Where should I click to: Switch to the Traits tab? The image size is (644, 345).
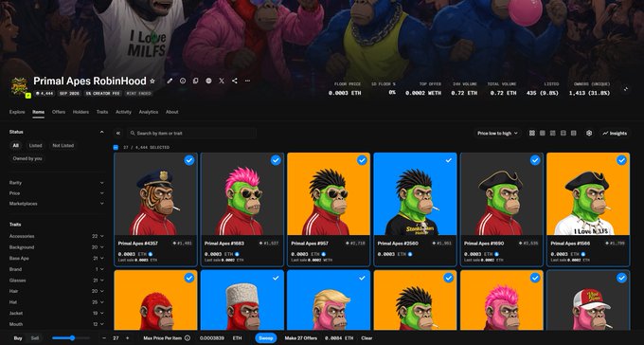pyautogui.click(x=102, y=112)
